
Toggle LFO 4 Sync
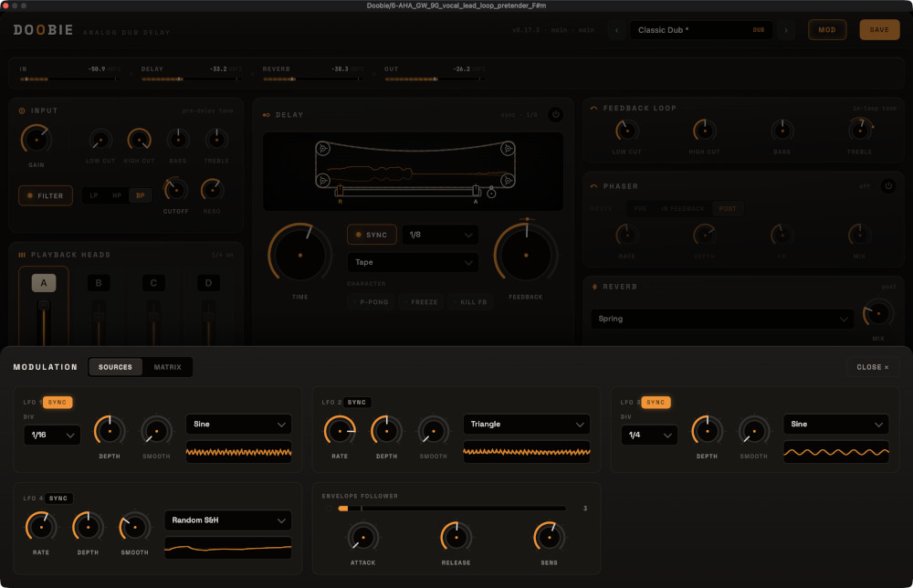[x=58, y=499]
